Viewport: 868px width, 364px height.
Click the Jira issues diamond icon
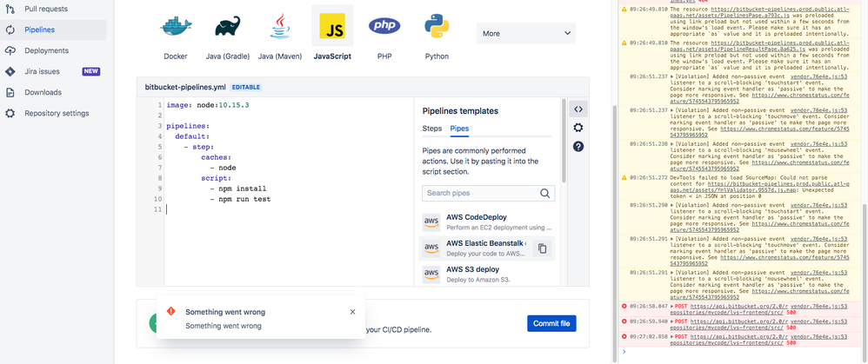pyautogui.click(x=10, y=71)
